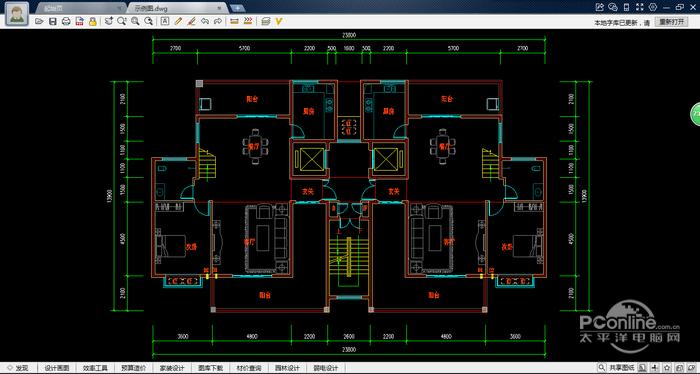Open the layers manager icon in toolbar
The height and width of the screenshot is (374, 700).
tap(266, 21)
